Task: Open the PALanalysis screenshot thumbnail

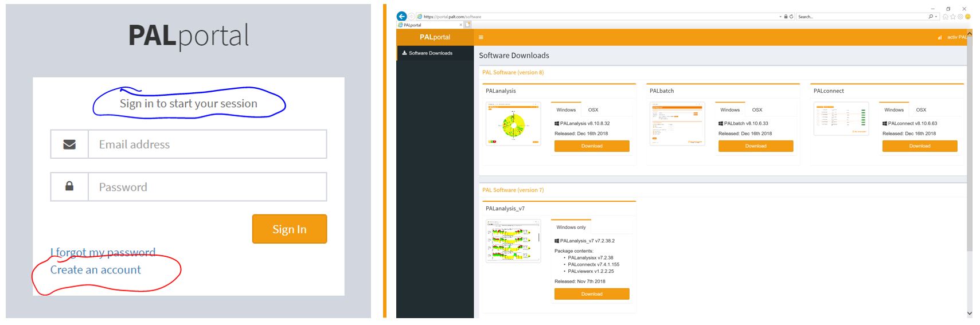Action: pyautogui.click(x=513, y=124)
